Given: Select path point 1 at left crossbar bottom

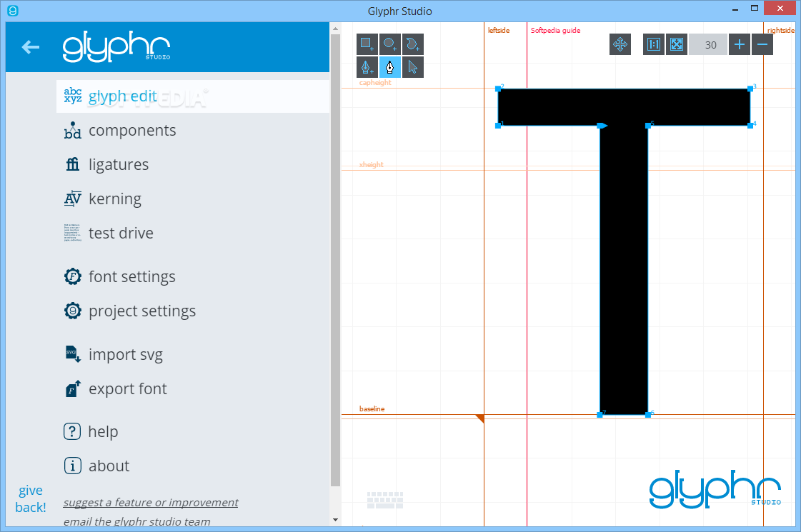Looking at the screenshot, I should [x=498, y=126].
